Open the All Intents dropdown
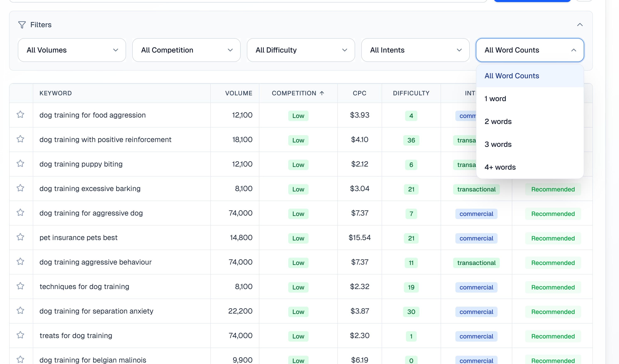This screenshot has width=619, height=364. coord(415,50)
